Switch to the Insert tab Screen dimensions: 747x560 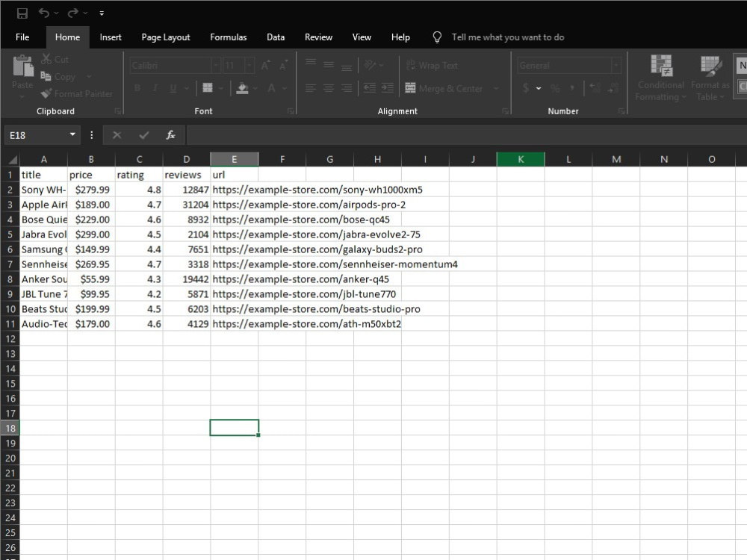click(x=111, y=37)
